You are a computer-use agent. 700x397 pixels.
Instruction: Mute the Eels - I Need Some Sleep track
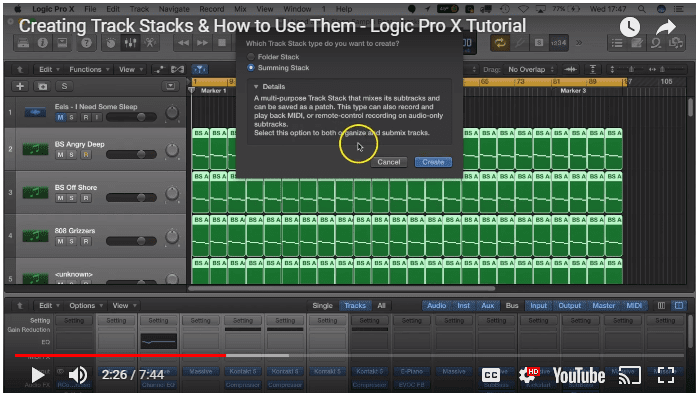coord(60,117)
